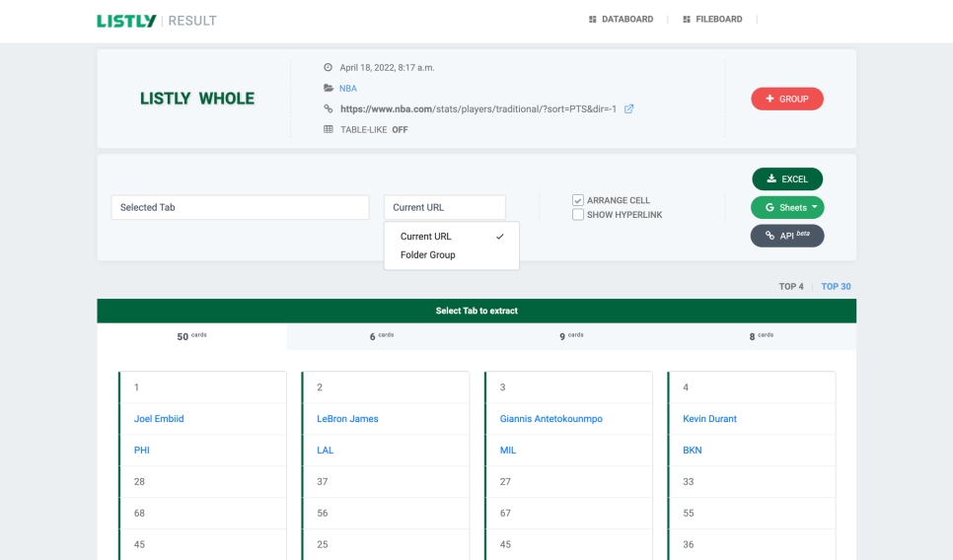The height and width of the screenshot is (560, 953).
Task: Switch view to TOP 30
Action: tap(836, 286)
